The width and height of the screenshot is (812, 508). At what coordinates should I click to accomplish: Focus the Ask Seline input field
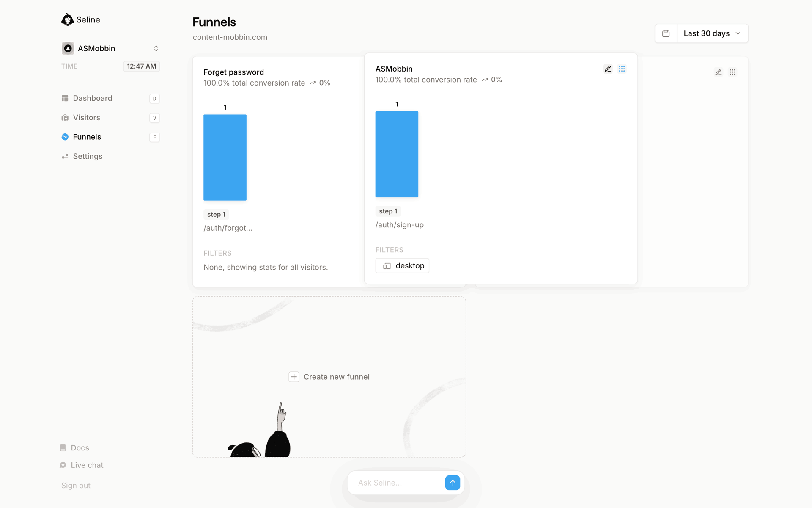(398, 483)
